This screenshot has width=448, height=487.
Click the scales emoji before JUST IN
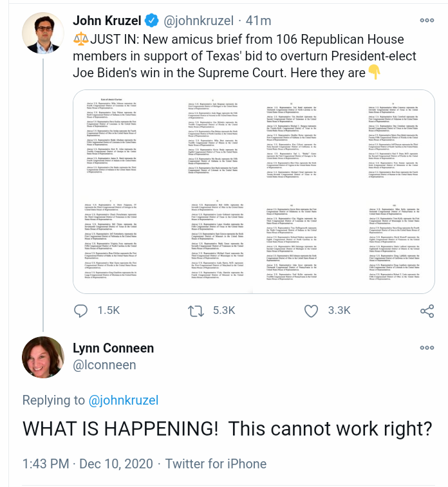pos(81,38)
